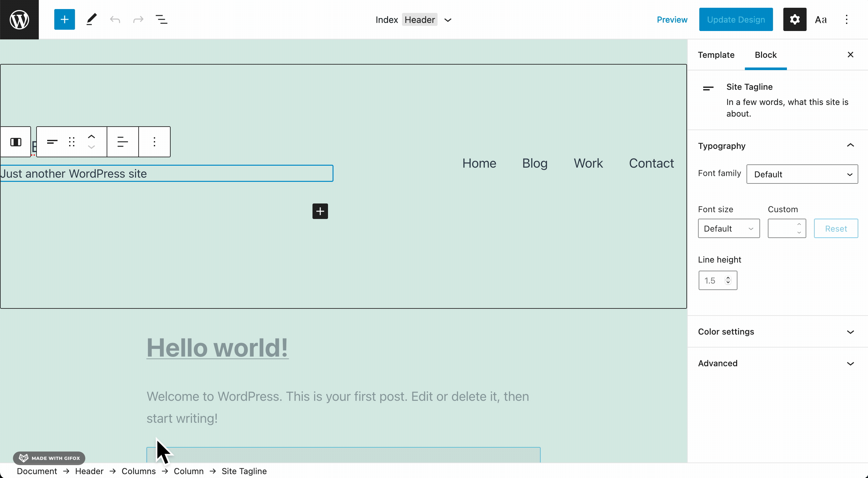Screen dimensions: 868x478
Task: Click the black add block button in canvas
Action: click(320, 211)
